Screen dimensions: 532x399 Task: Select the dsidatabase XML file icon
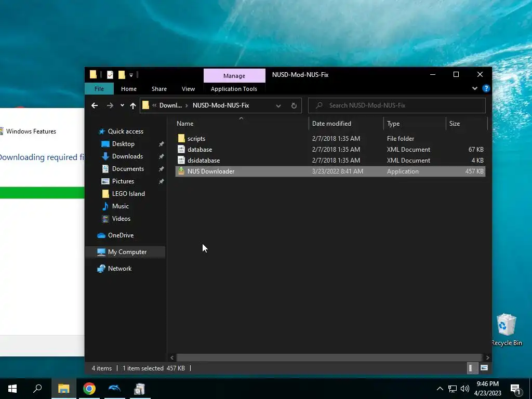(181, 160)
